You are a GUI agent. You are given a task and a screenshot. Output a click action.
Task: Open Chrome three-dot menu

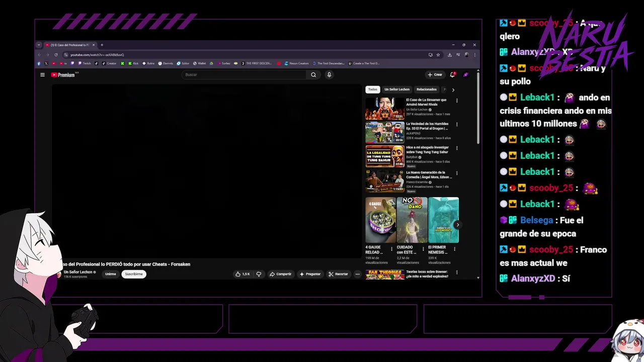(x=474, y=55)
